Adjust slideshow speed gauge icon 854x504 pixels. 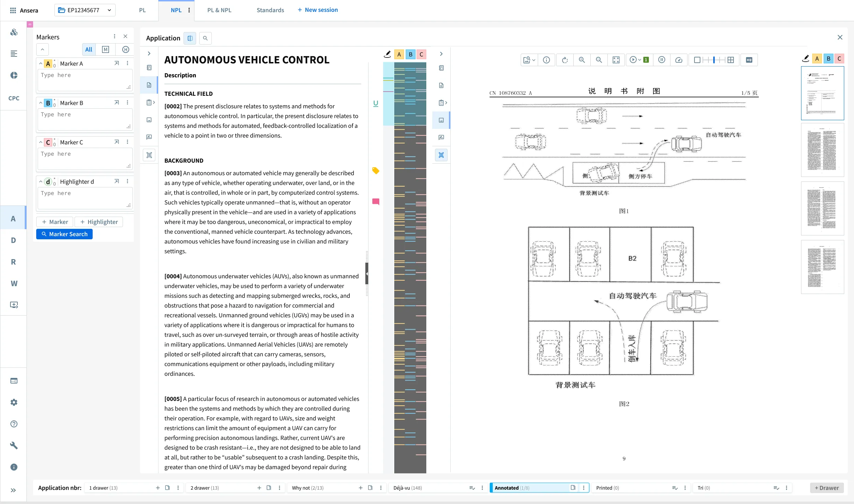point(679,60)
